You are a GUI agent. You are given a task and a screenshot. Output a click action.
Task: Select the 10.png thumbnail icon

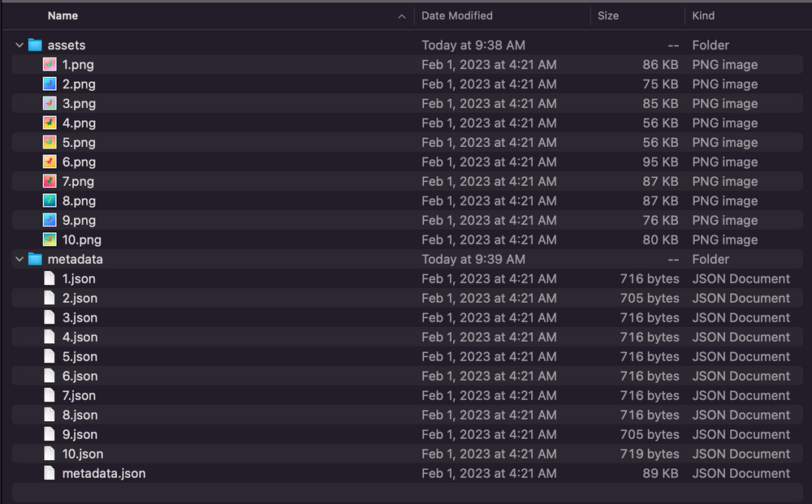point(50,240)
